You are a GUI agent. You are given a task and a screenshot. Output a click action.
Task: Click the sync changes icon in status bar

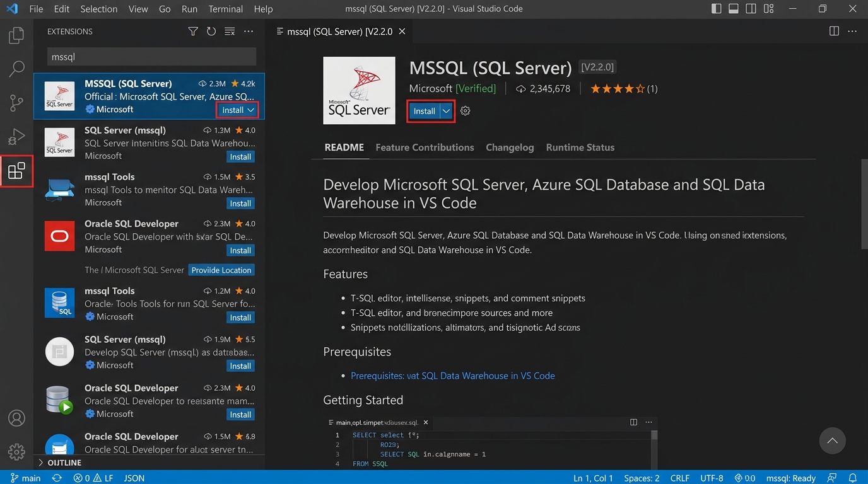pos(57,478)
